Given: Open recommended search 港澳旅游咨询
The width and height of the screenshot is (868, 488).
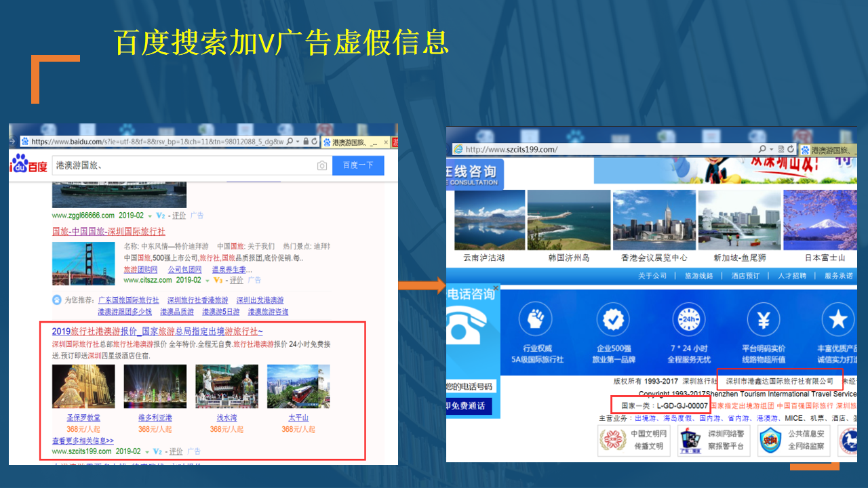Looking at the screenshot, I should (x=268, y=312).
